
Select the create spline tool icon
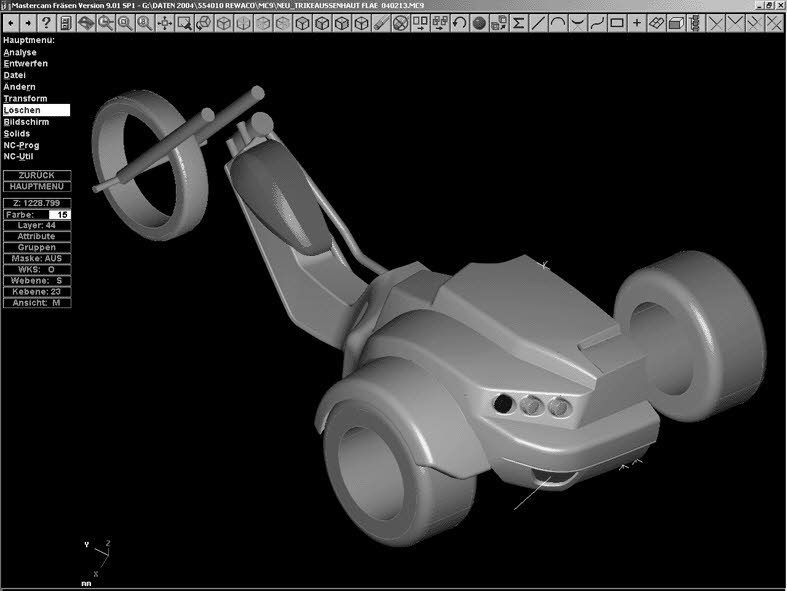coord(597,22)
